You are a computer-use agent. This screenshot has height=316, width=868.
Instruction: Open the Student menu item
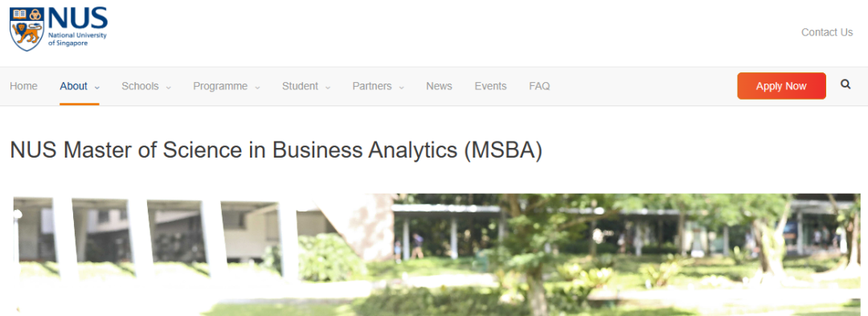[x=300, y=86]
